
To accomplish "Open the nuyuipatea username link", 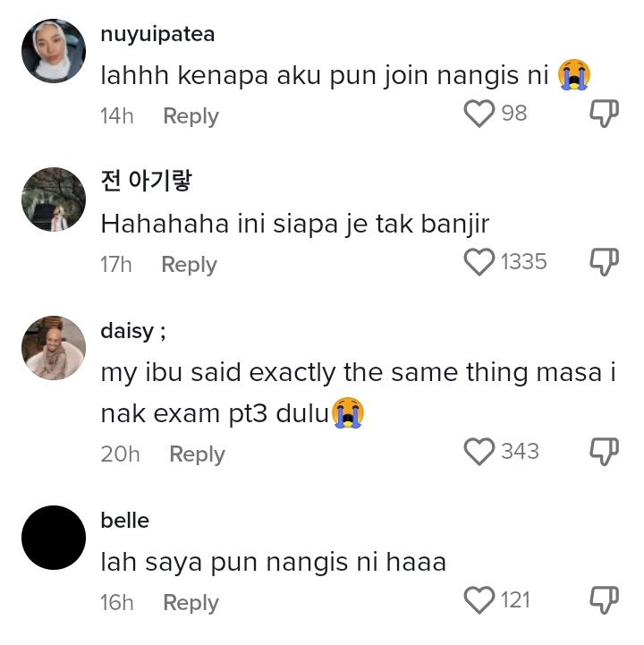I will (x=157, y=35).
